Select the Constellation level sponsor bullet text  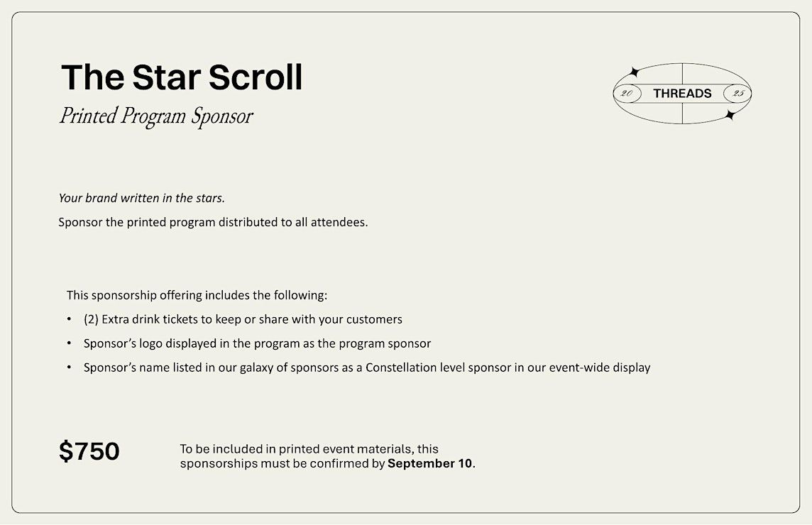[367, 367]
